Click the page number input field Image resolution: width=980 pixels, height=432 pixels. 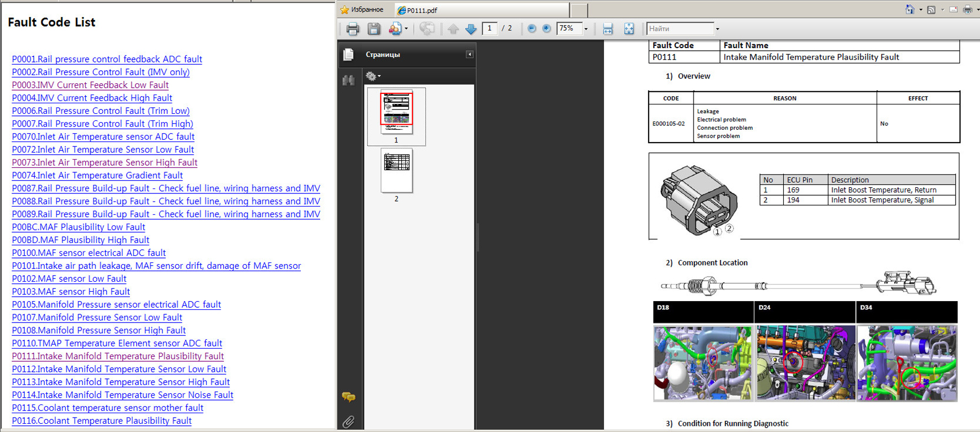click(x=489, y=29)
